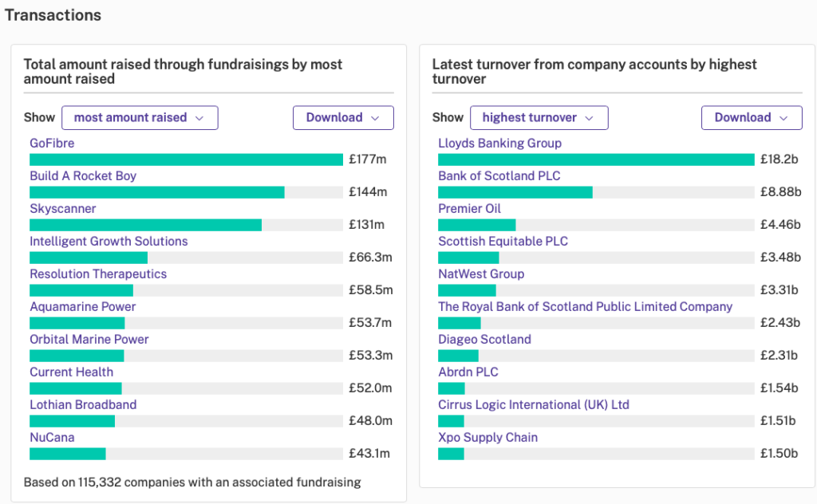Open the turnover panel Download dropdown
The width and height of the screenshot is (817, 504).
point(752,118)
